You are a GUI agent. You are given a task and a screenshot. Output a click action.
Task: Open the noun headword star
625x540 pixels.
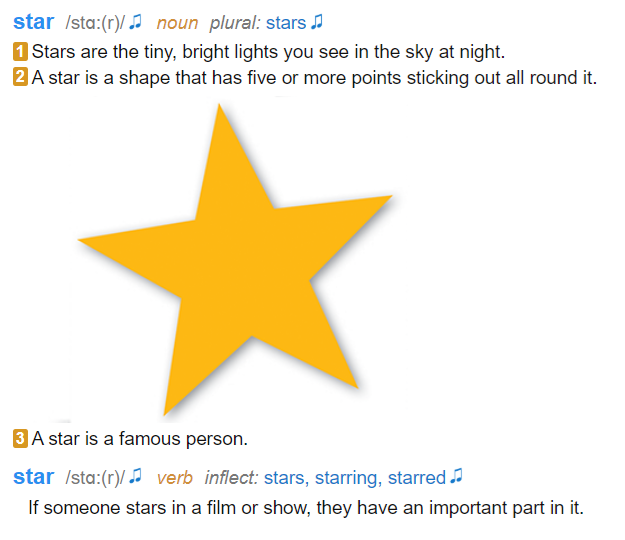coord(33,22)
